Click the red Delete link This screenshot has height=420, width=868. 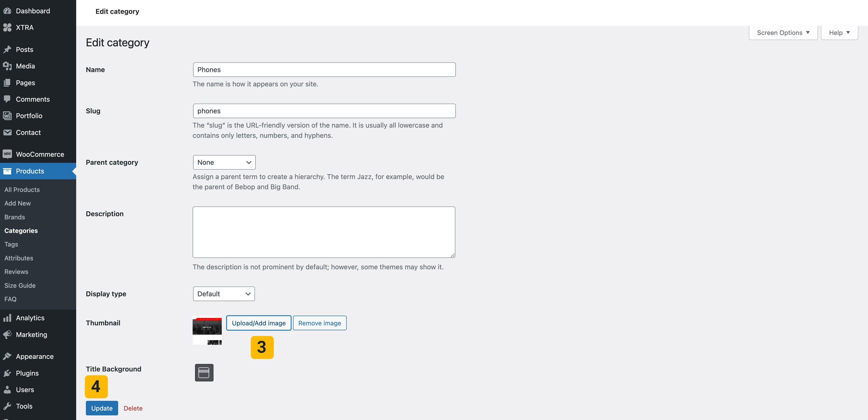[133, 408]
